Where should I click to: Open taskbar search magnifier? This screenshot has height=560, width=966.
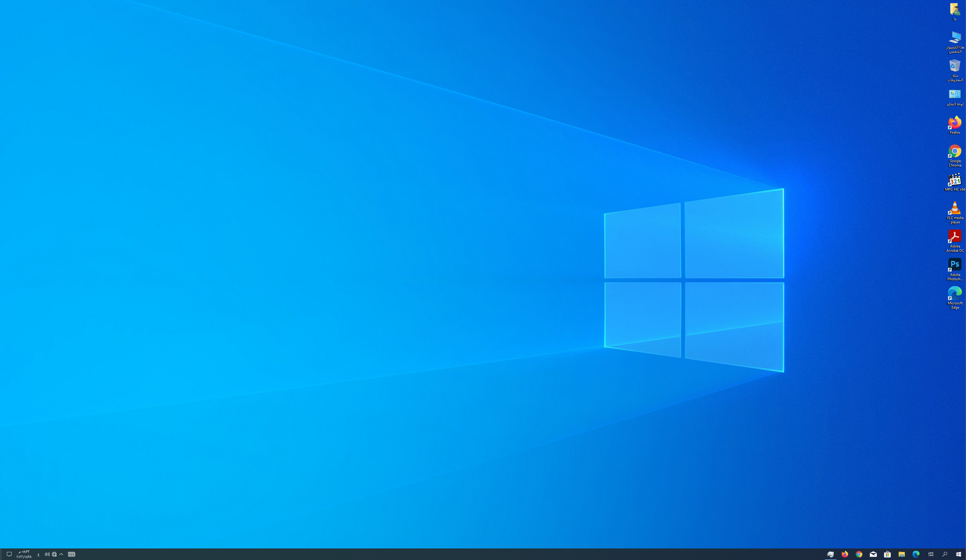pyautogui.click(x=945, y=554)
